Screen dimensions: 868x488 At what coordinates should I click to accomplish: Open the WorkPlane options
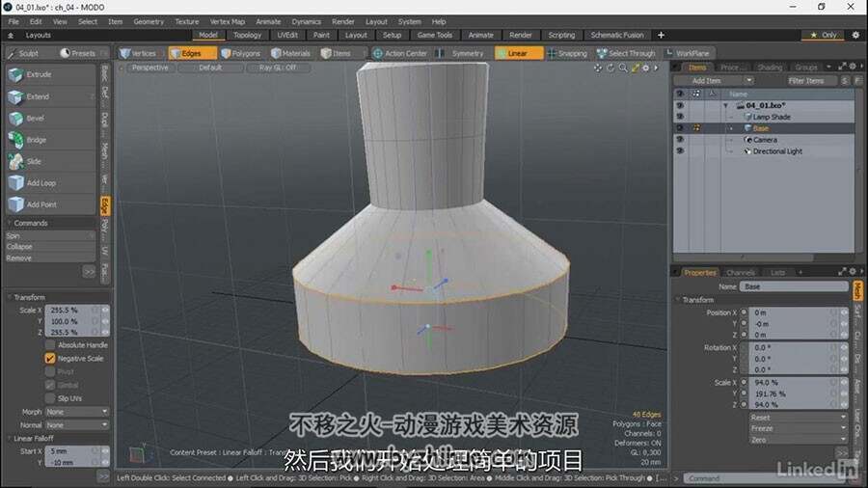point(688,54)
